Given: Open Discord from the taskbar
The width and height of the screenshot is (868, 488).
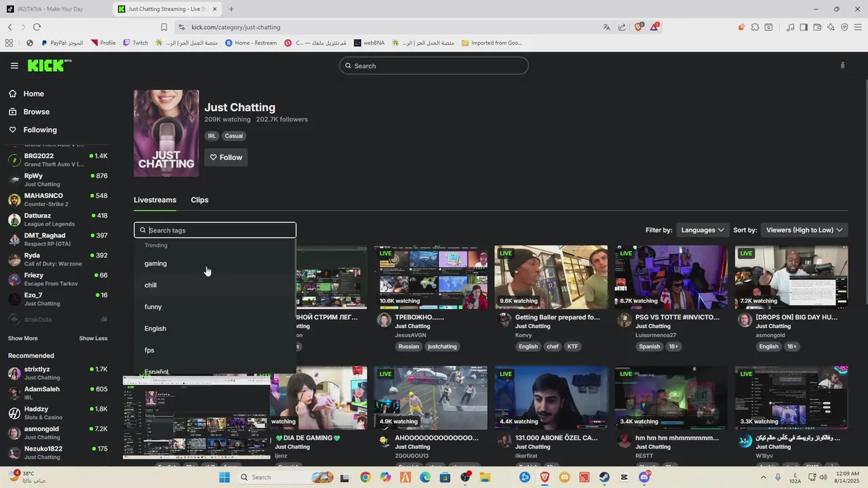Looking at the screenshot, I should click(644, 477).
